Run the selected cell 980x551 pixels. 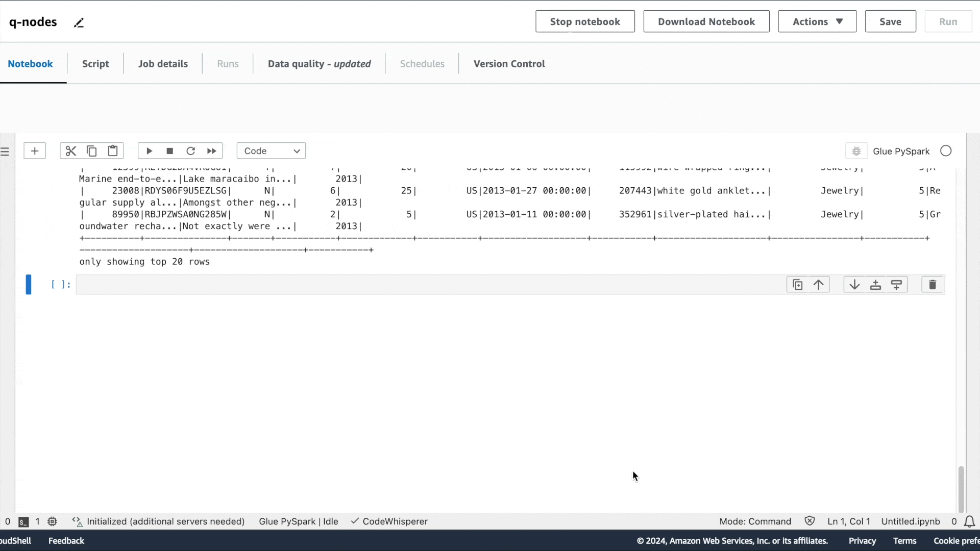point(149,151)
